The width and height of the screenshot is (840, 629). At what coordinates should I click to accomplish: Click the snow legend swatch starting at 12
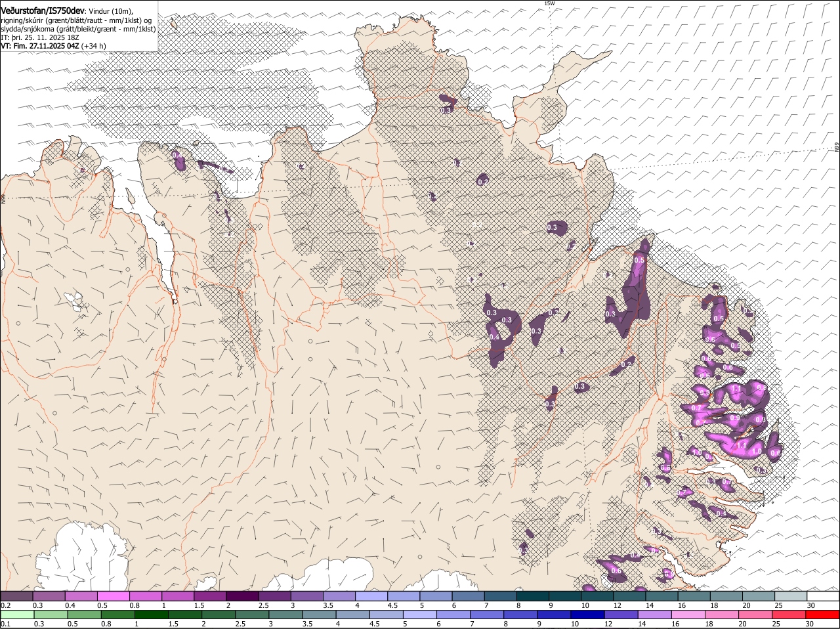click(x=629, y=596)
